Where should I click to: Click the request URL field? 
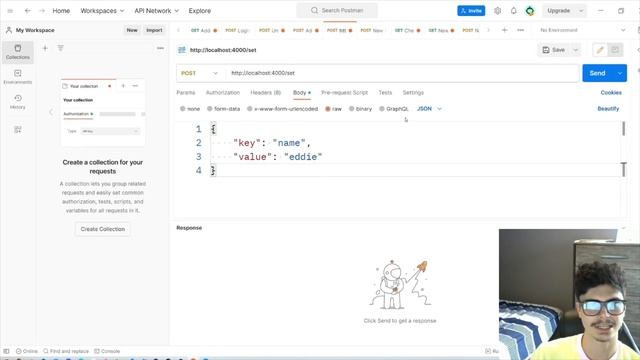(402, 73)
